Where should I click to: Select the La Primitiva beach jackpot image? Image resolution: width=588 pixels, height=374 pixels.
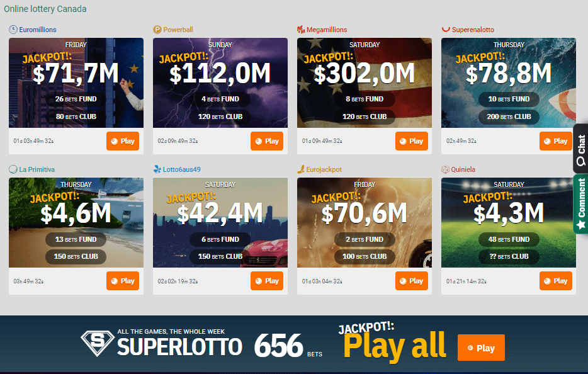76,222
